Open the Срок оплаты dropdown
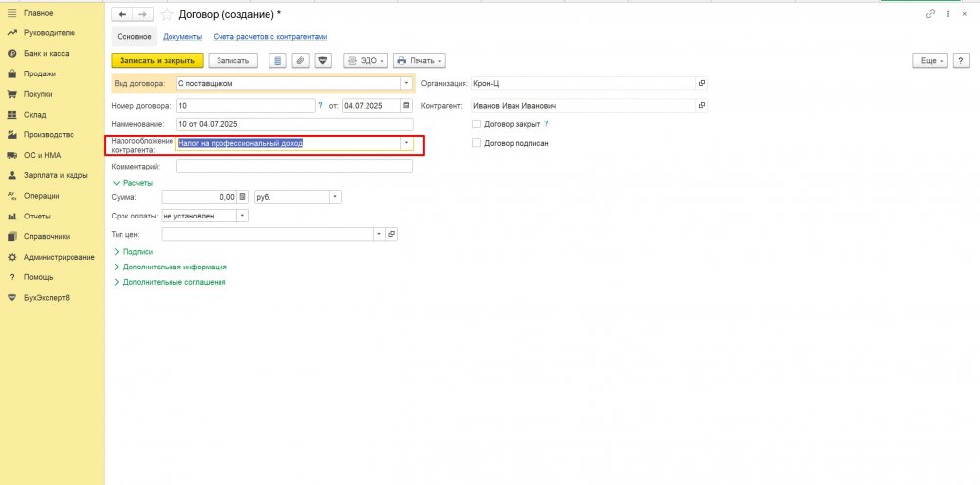The height and width of the screenshot is (485, 980). (x=242, y=216)
